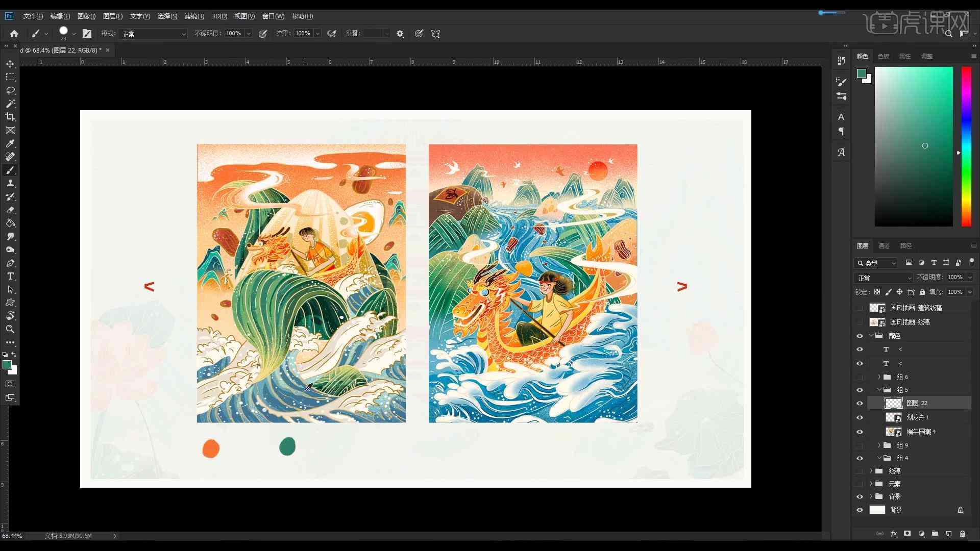This screenshot has height=551, width=980.
Task: Show the 线稿 group
Action: [x=860, y=471]
